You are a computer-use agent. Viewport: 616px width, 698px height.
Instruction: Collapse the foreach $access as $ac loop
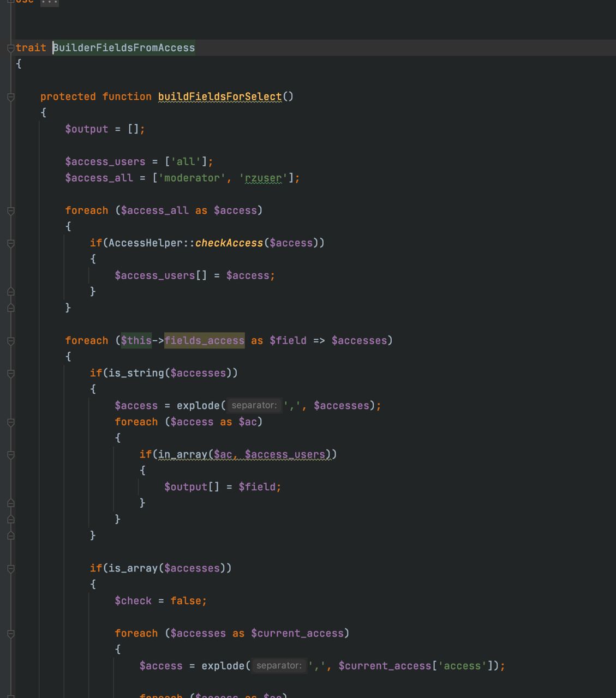(11, 422)
